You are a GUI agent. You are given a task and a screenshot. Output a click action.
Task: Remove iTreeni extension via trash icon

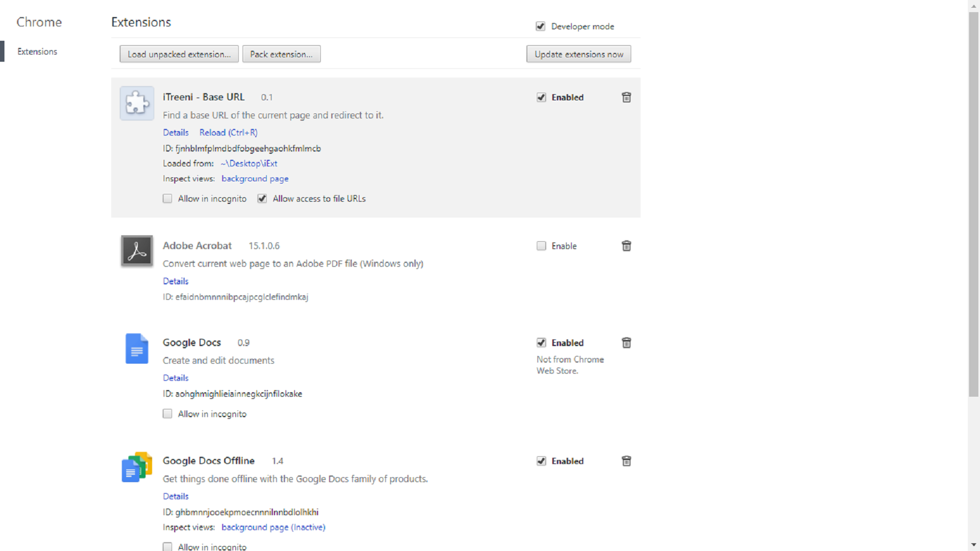[626, 98]
